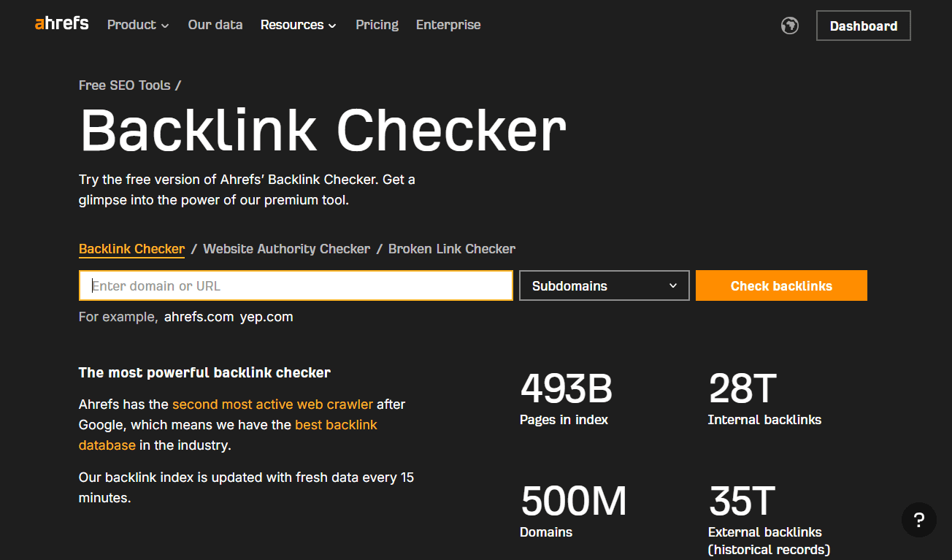Follow the best backlink database link
The image size is (952, 560).
coord(336,424)
